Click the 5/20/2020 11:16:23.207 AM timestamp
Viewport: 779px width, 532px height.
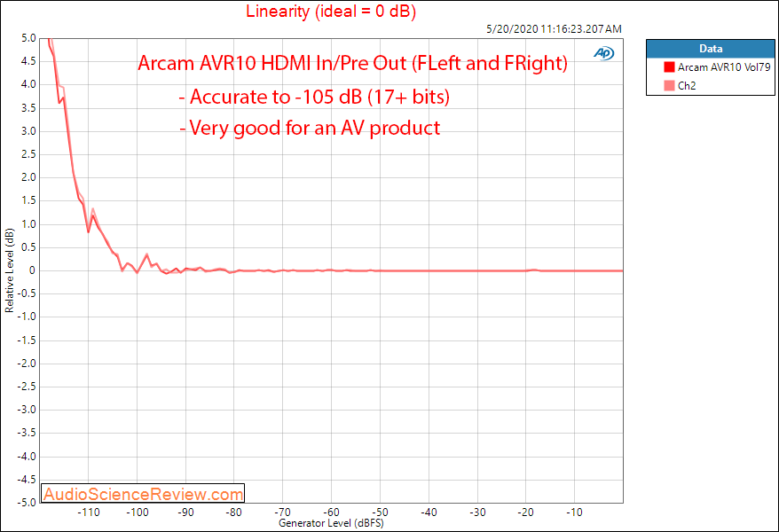pyautogui.click(x=554, y=28)
